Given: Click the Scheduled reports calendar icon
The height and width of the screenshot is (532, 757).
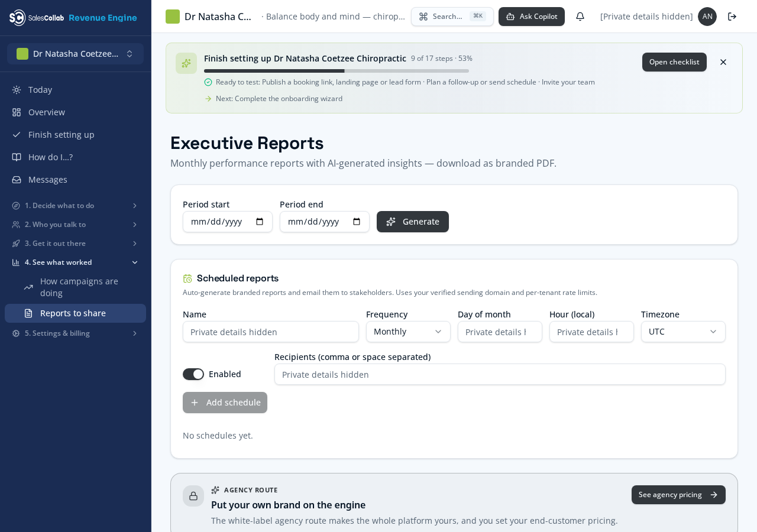Looking at the screenshot, I should click(187, 278).
